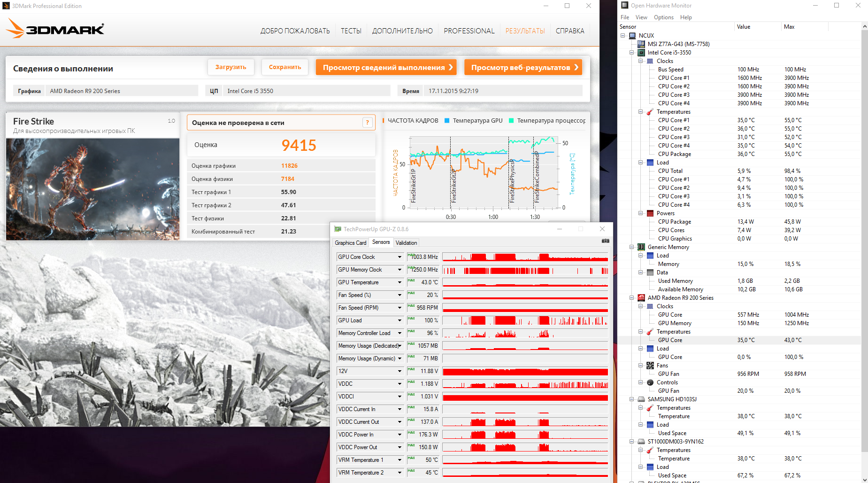Image resolution: width=868 pixels, height=483 pixels.
Task: Click the Data group icon
Action: [x=650, y=273]
